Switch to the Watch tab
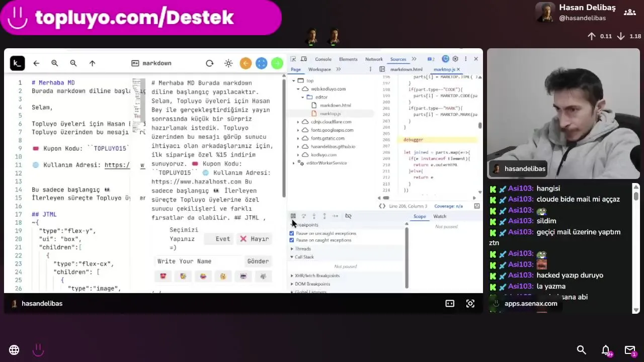644x362 pixels. [440, 216]
